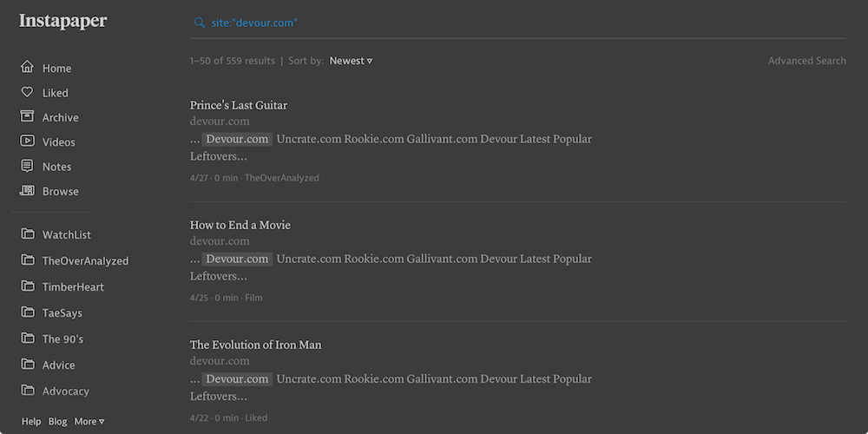This screenshot has height=434, width=868.
Task: Expand the More menu in footer
Action: 89,421
